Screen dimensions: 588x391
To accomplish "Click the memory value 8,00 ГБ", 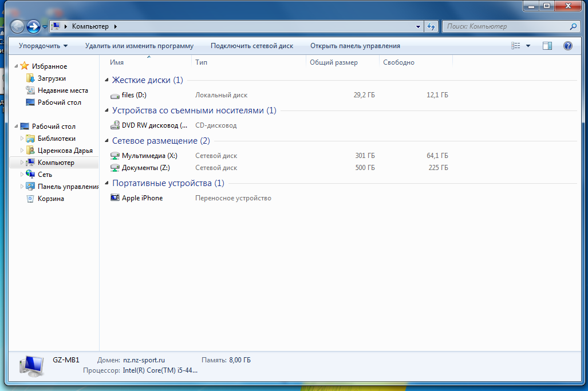I will [x=240, y=360].
